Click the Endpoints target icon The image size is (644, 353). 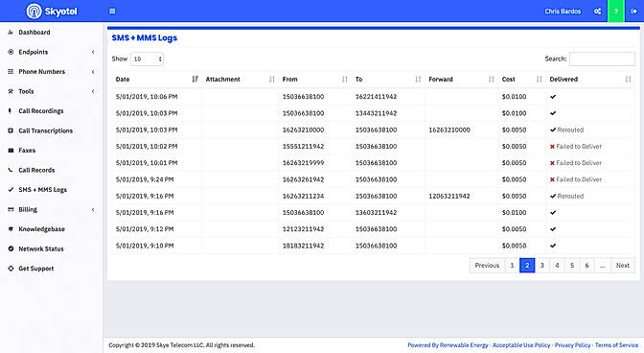11,52
